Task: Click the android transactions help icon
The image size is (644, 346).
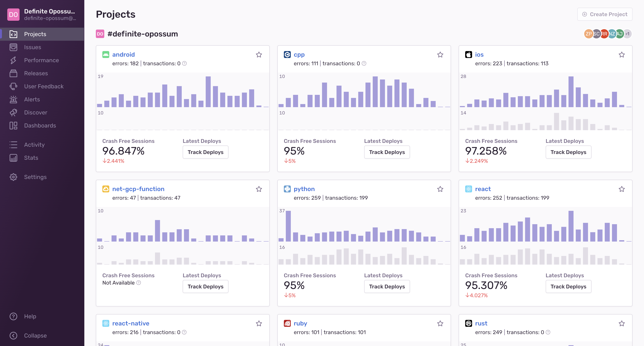Action: coord(185,63)
